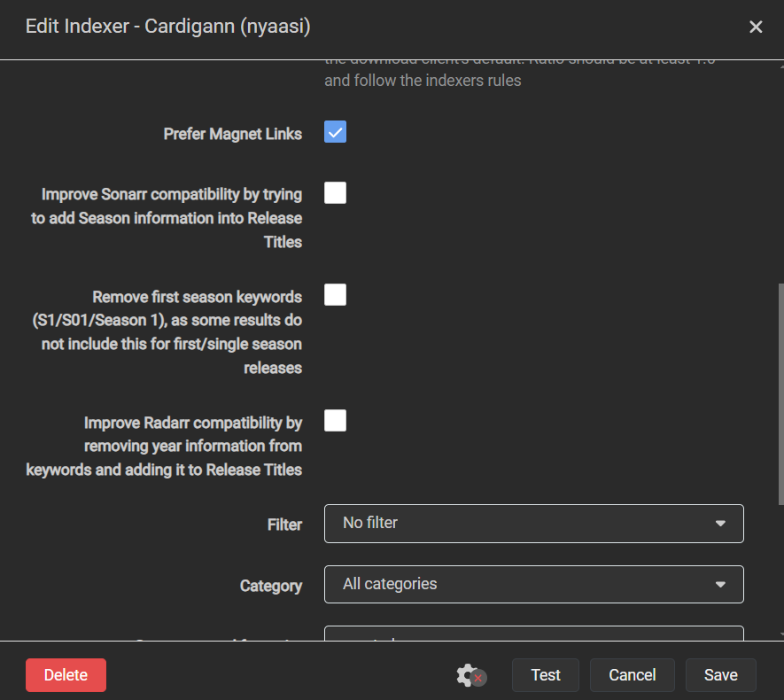Enable Radarr compatibility year removal checkbox
The width and height of the screenshot is (784, 700).
(335, 421)
